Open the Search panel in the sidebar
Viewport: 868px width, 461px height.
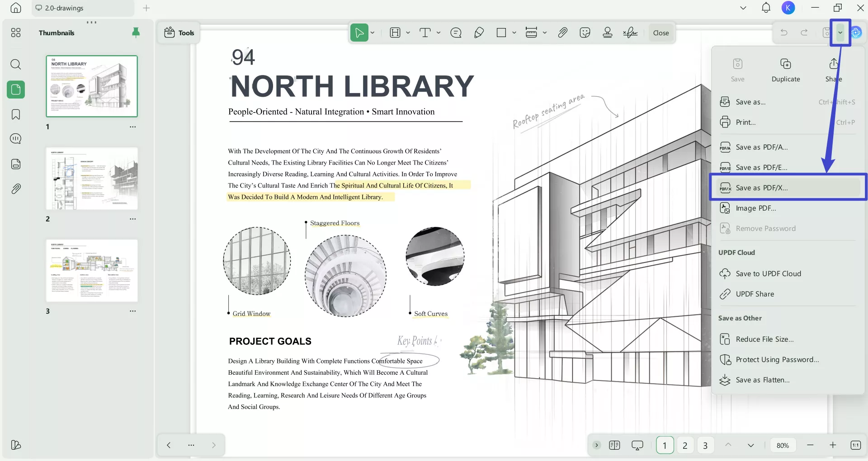click(16, 64)
